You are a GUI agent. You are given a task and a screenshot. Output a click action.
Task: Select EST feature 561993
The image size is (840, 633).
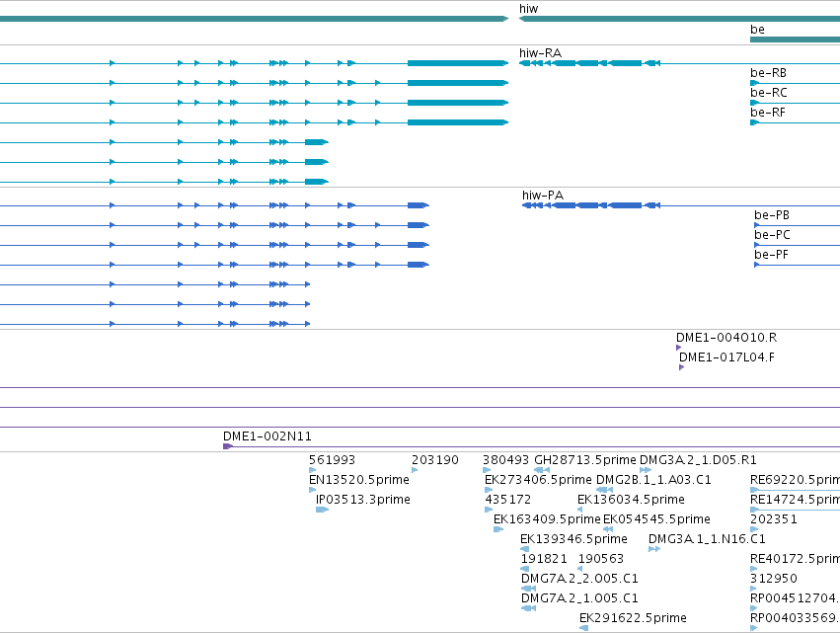tap(332, 460)
